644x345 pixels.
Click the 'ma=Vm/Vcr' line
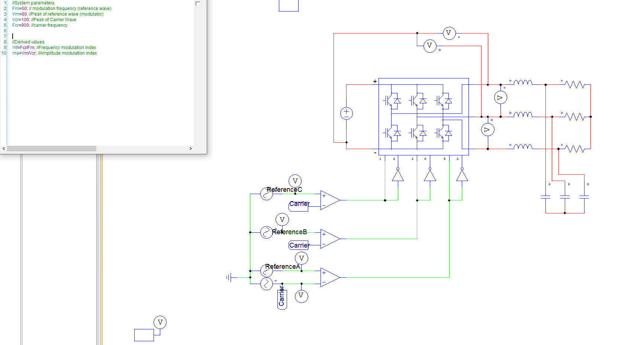click(54, 53)
